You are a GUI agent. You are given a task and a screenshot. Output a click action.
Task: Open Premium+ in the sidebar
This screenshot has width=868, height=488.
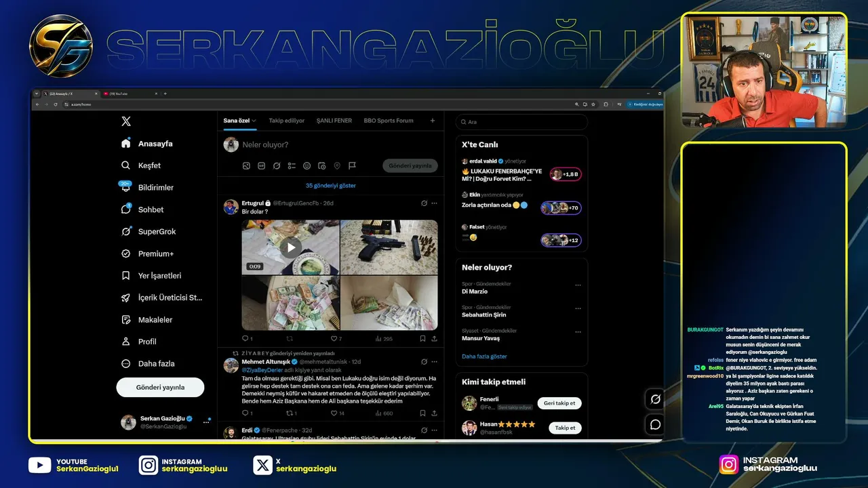tap(147, 253)
